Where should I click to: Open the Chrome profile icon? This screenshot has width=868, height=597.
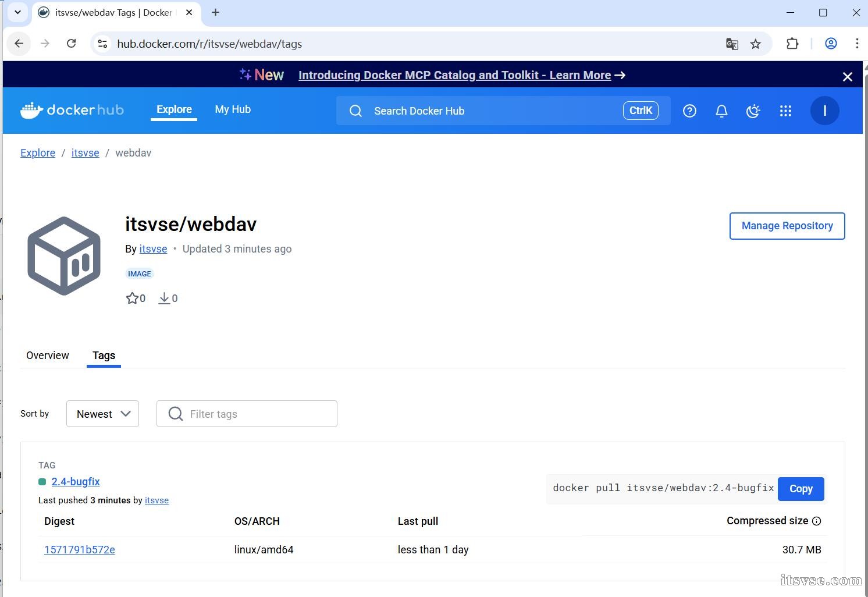(831, 44)
